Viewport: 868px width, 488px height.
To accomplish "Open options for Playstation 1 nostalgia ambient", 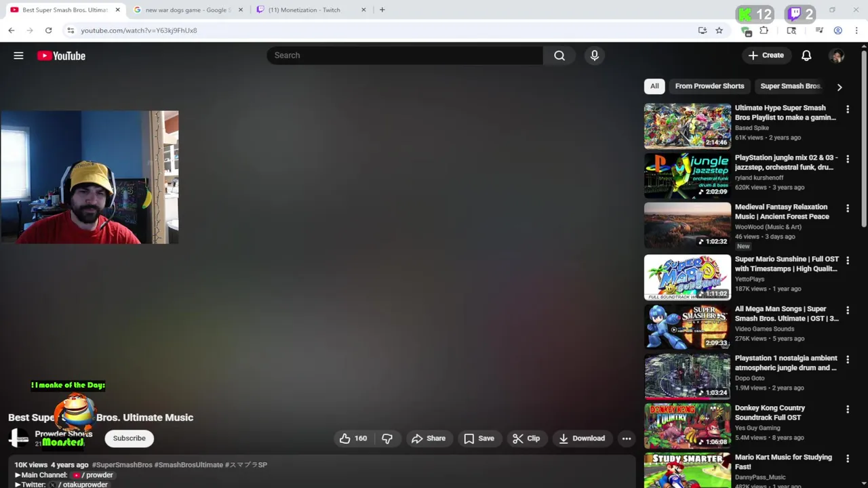I will click(x=848, y=359).
